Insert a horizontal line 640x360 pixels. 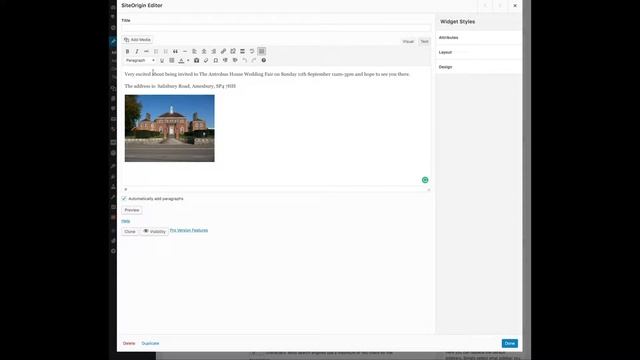pos(185,51)
